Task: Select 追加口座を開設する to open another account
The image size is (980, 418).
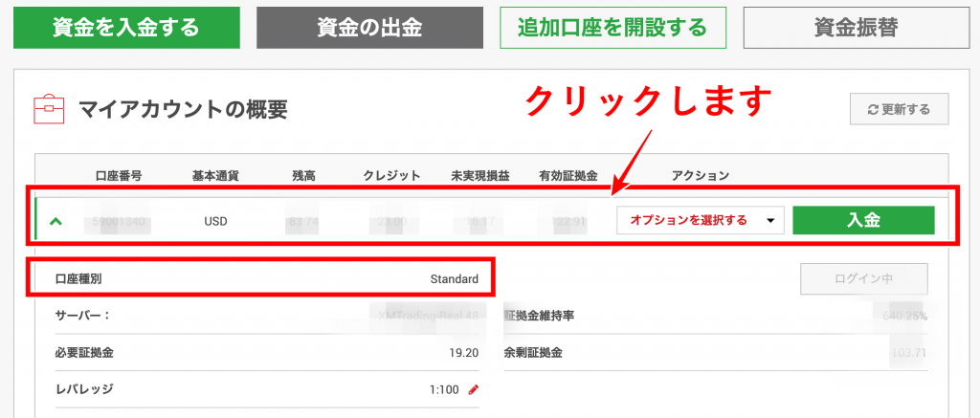Action: (x=612, y=27)
